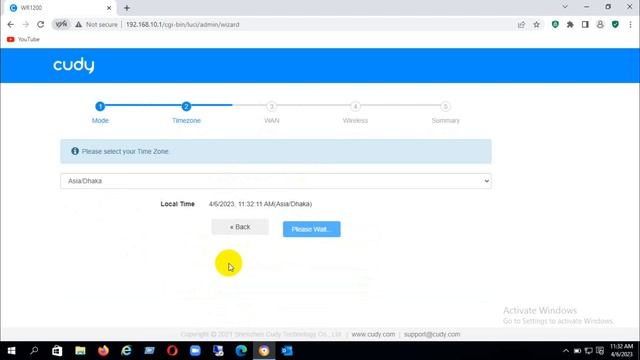Open Microsoft Store from taskbar

click(57, 351)
